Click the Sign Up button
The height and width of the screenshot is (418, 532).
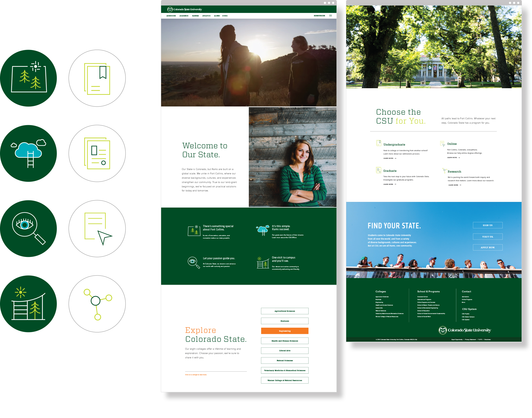(488, 225)
